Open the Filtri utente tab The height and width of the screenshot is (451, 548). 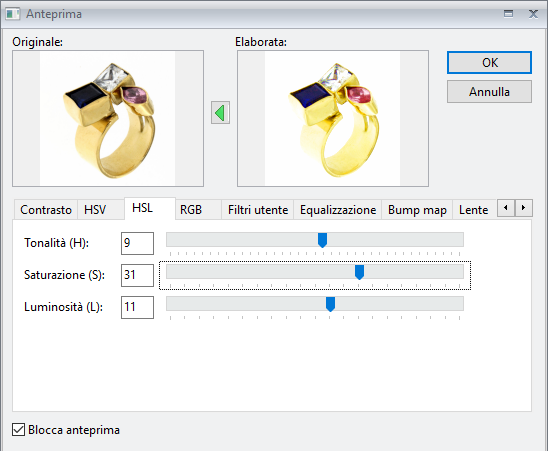point(258,210)
